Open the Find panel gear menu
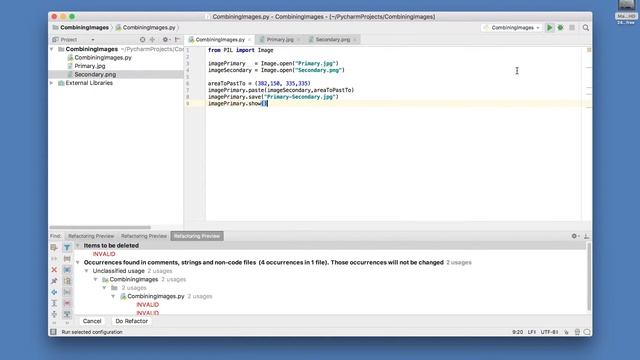Viewport: 640px width, 360px height. 575,236
